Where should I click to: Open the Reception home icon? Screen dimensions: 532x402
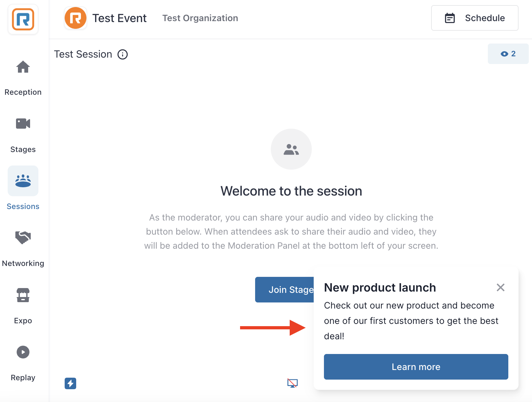(23, 67)
